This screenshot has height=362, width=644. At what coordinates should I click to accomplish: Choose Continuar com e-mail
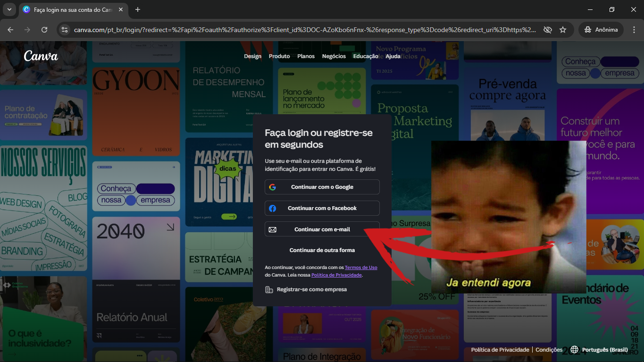coord(322,229)
